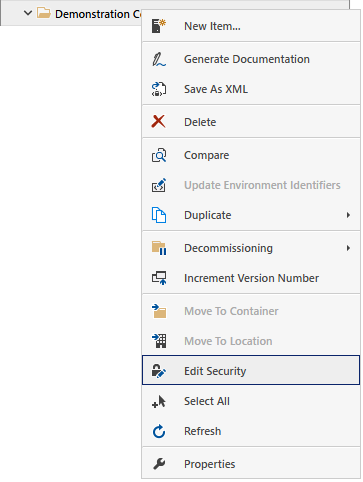
Task: Click the Edit Security padlock icon
Action: point(159,371)
